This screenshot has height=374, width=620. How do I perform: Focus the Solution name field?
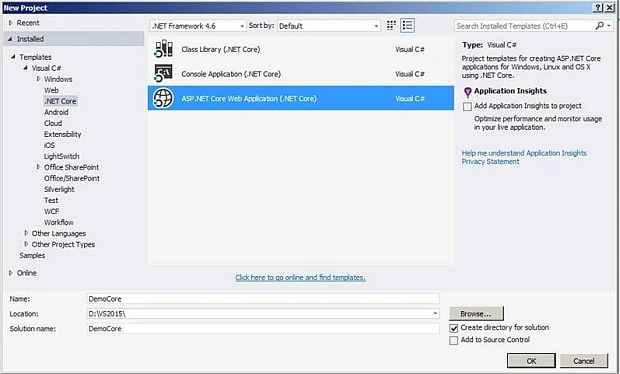[x=263, y=329]
